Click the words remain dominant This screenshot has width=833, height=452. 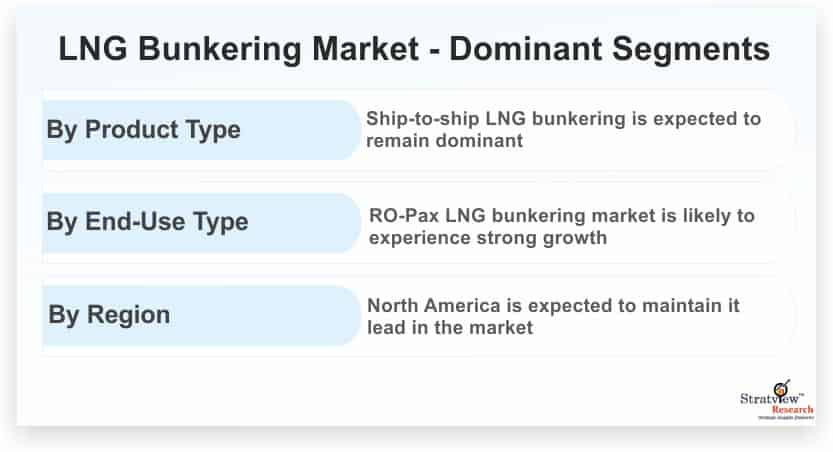pos(445,141)
